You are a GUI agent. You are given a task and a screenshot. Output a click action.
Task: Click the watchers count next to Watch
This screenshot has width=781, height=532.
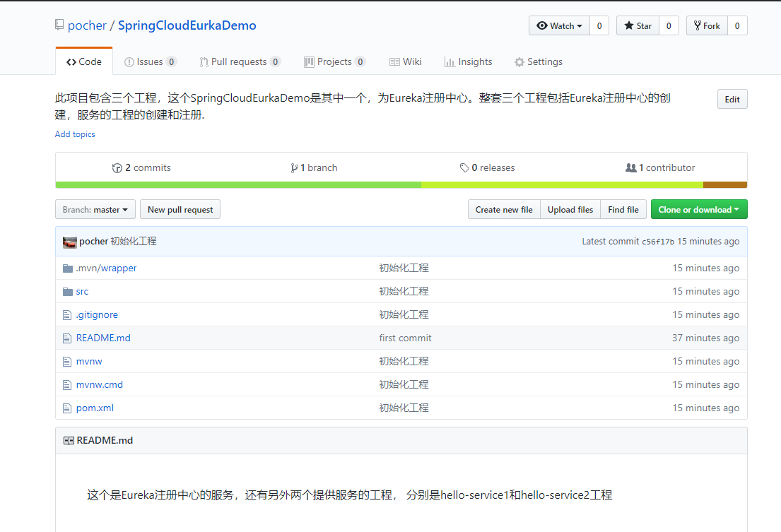(599, 26)
